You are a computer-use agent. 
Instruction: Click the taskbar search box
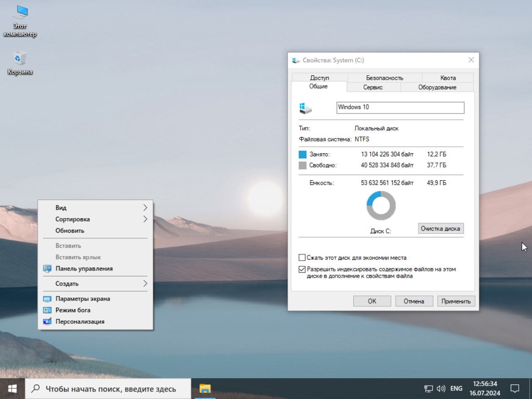[108, 389]
